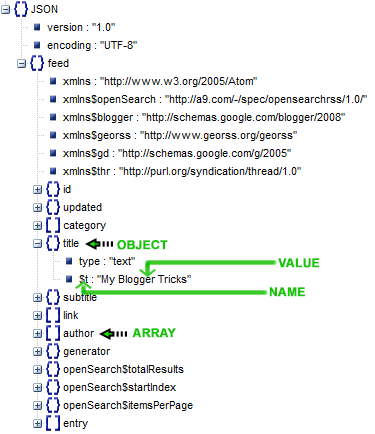Screen dimensions: 375x434
Task: Select the link node label
Action: pos(71,315)
